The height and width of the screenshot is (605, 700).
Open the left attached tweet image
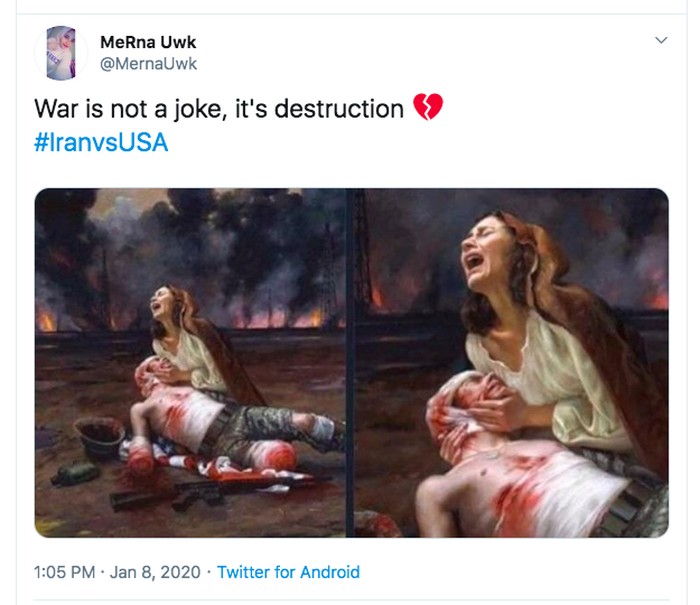(x=190, y=362)
